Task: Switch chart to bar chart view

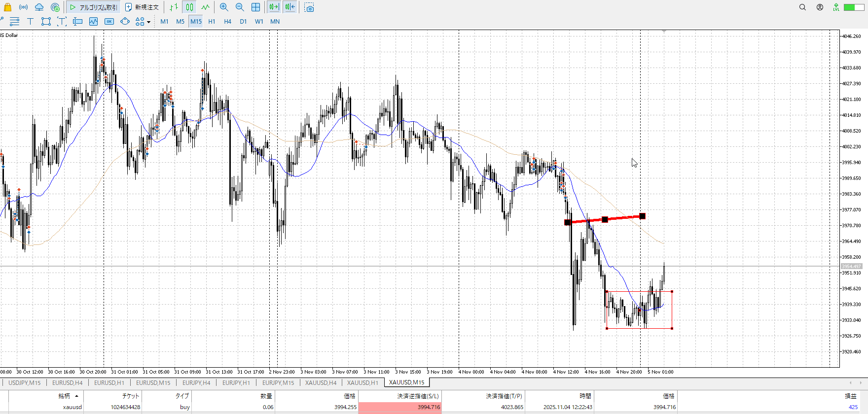Action: coord(174,7)
